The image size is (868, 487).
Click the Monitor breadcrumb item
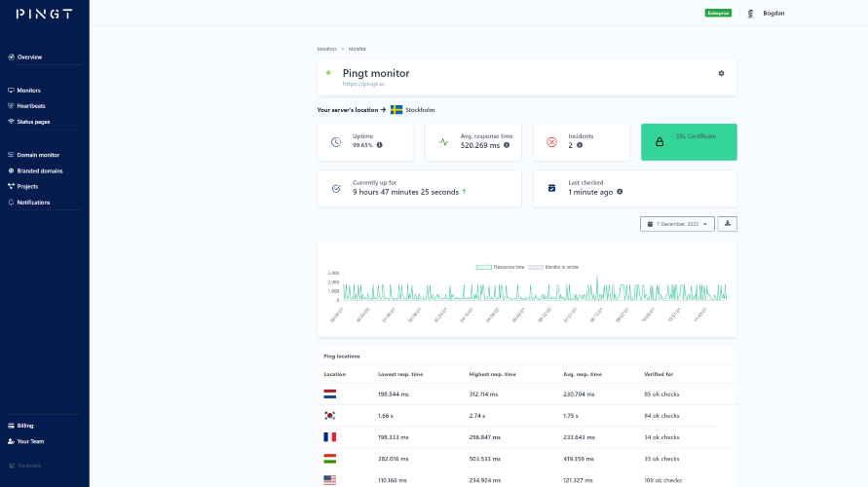358,49
